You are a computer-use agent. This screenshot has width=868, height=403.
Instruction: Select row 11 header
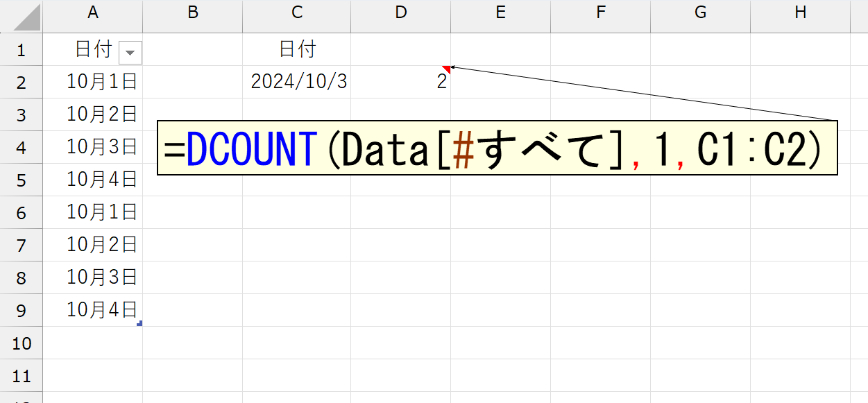click(21, 375)
